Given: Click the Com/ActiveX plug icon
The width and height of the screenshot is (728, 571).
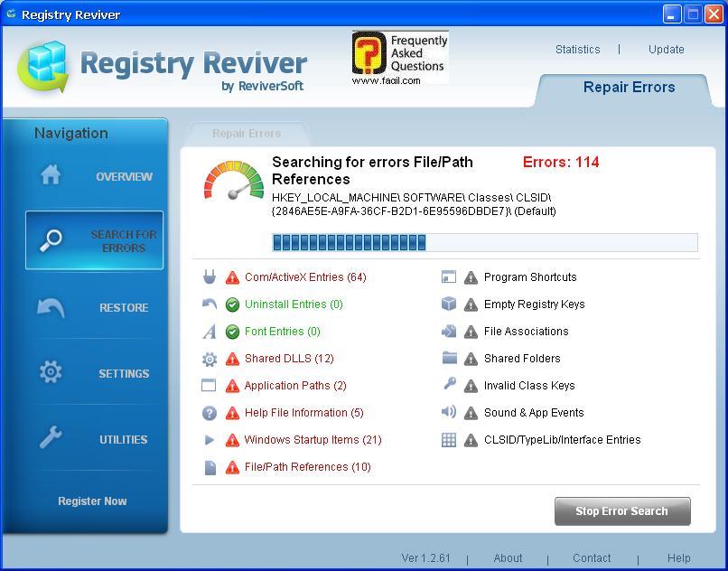Looking at the screenshot, I should pyautogui.click(x=210, y=277).
